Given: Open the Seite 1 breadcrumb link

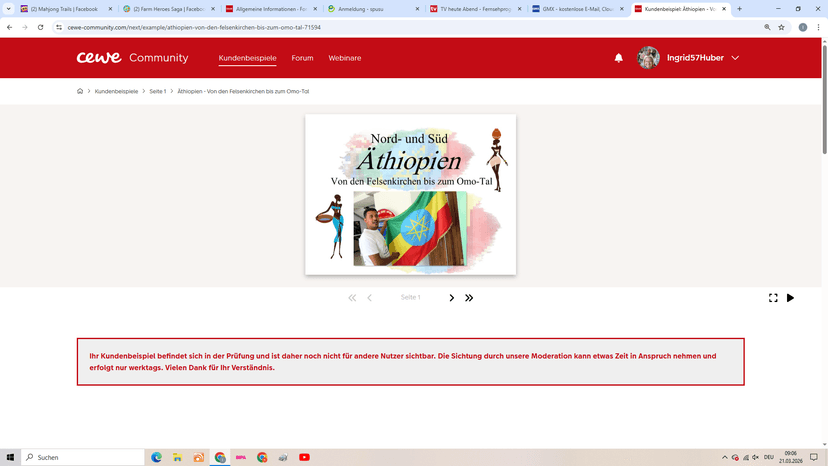Looking at the screenshot, I should [x=157, y=91].
